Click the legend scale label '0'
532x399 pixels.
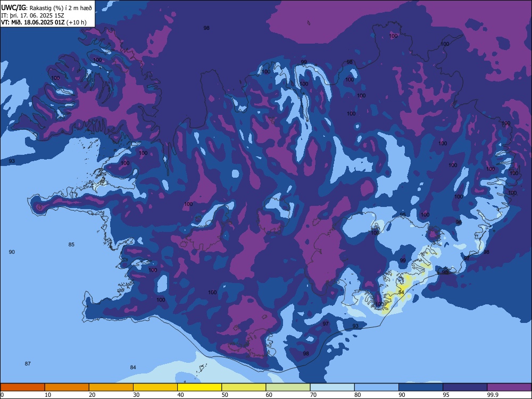coord(2,395)
